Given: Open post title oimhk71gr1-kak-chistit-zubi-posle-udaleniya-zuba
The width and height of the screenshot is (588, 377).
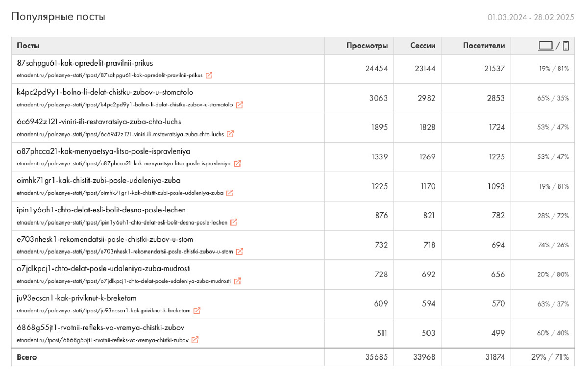Looking at the screenshot, I should [98, 181].
